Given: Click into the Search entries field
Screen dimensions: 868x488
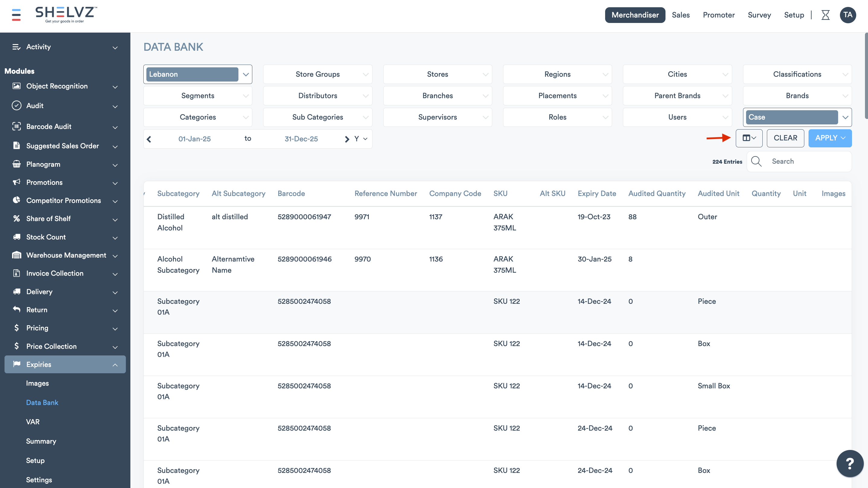Looking at the screenshot, I should 809,162.
